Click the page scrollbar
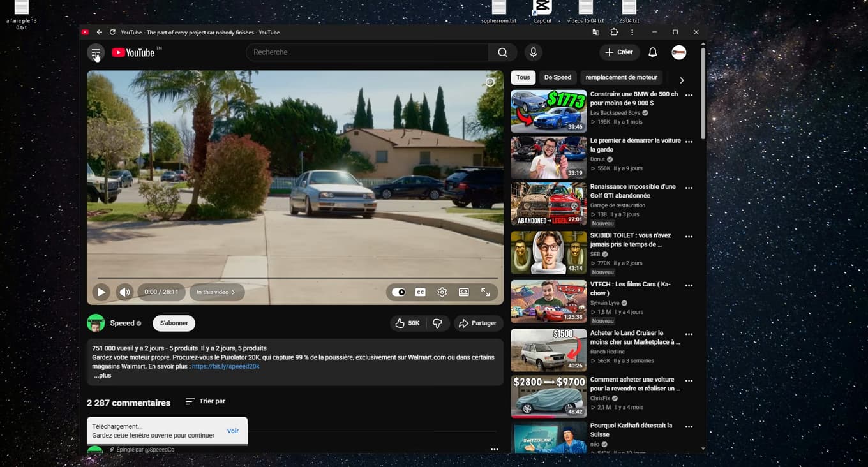 (x=703, y=94)
